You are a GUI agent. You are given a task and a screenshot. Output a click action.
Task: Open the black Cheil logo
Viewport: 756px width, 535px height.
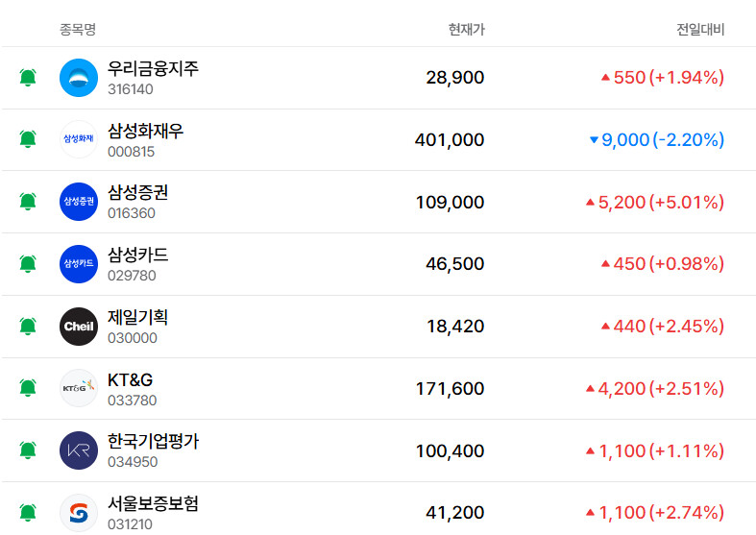click(x=79, y=327)
